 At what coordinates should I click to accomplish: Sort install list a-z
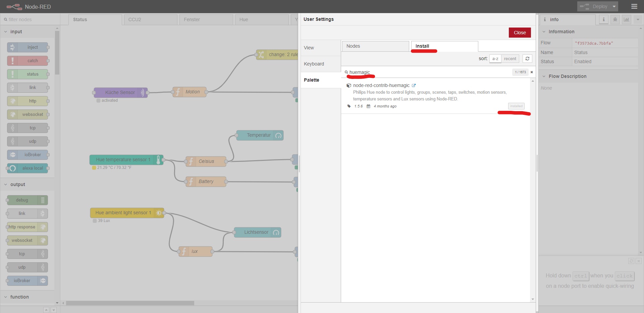(495, 58)
